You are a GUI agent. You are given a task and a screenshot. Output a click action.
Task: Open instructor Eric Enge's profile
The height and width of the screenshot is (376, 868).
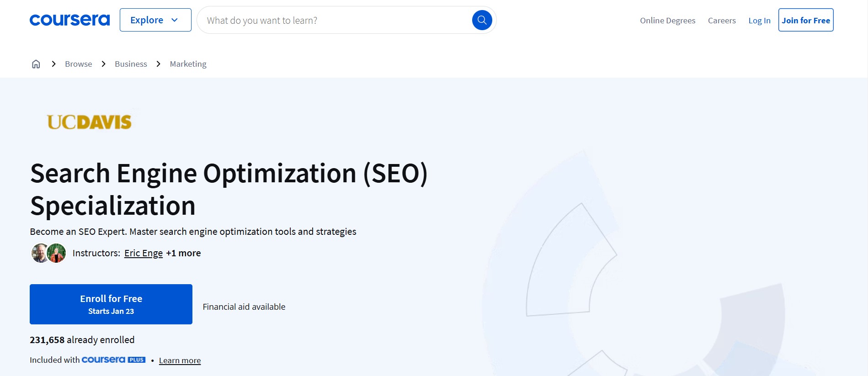pyautogui.click(x=144, y=253)
